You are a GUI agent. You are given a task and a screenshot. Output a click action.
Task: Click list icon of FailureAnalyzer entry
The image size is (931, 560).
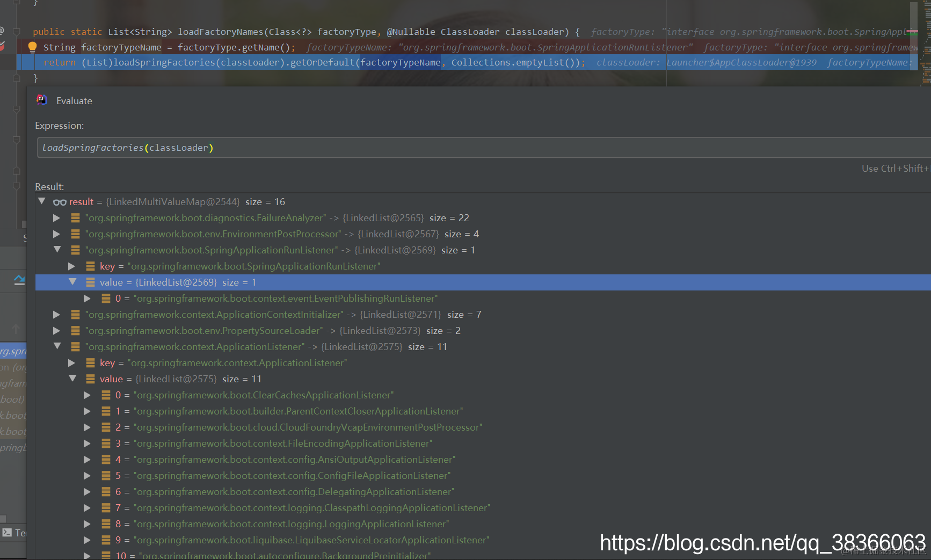pyautogui.click(x=75, y=218)
